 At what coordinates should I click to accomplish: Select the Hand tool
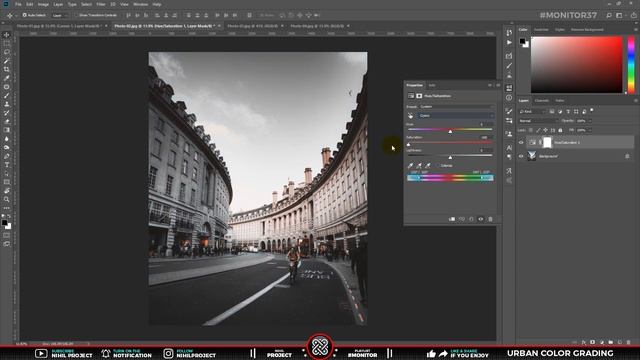tap(7, 191)
